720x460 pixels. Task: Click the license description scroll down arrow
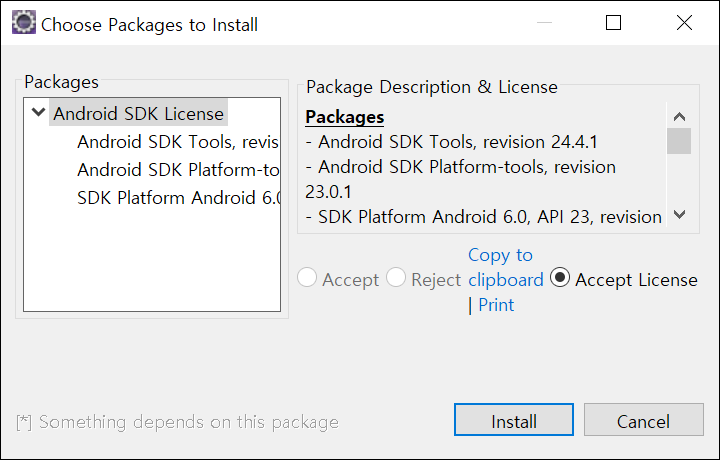point(679,214)
